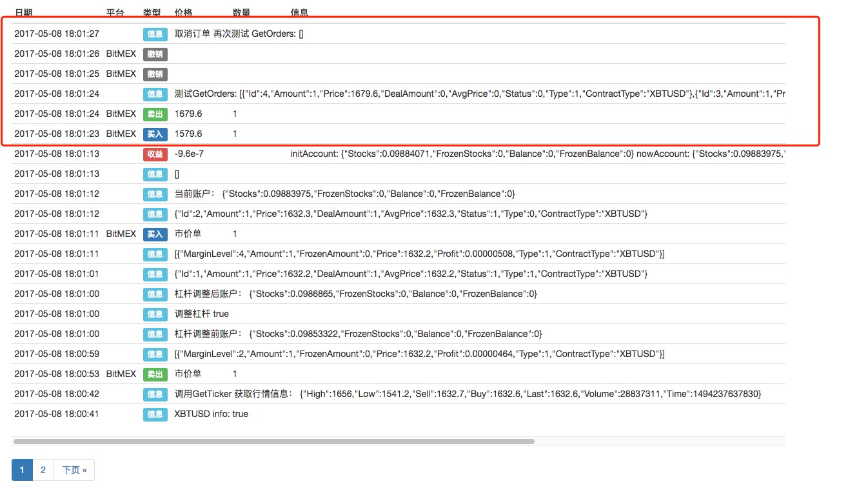The width and height of the screenshot is (868, 488).
Task: Click the timestamp 2017-05-08 18:01:23
Action: coord(57,134)
